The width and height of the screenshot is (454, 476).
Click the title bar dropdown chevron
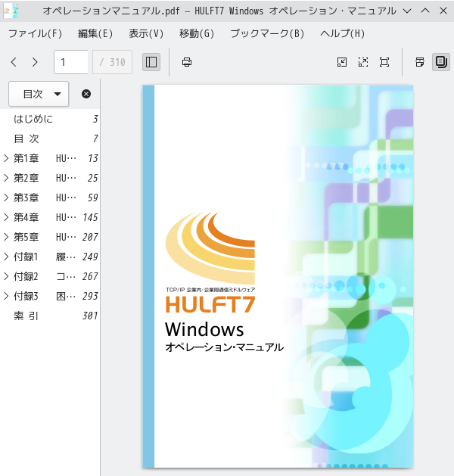click(407, 11)
